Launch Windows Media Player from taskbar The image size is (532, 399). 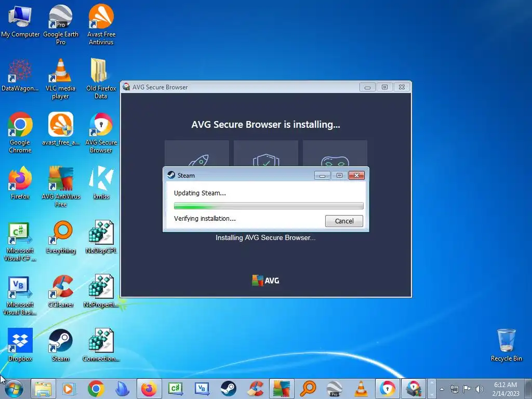tap(69, 389)
